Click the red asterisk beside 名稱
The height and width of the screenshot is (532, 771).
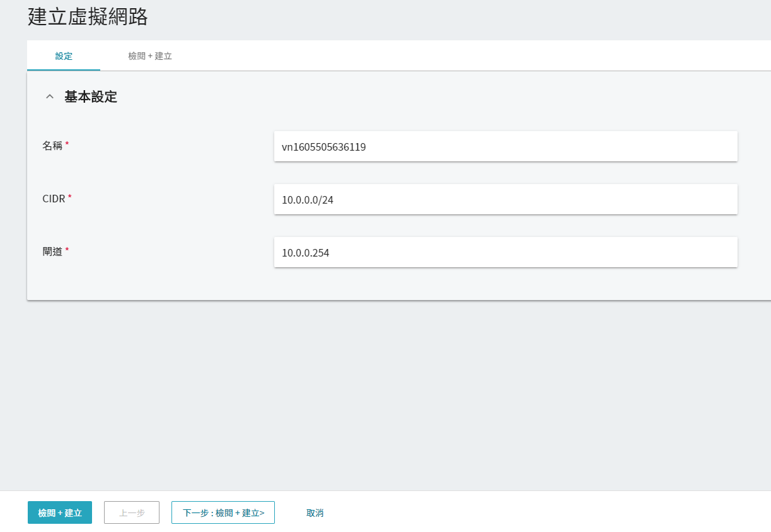tap(67, 144)
